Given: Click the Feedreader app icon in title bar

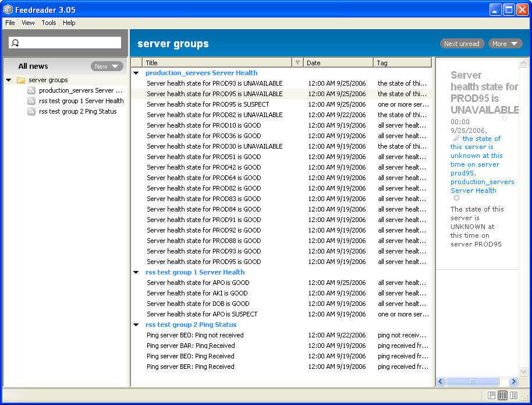Looking at the screenshot, I should (8, 9).
